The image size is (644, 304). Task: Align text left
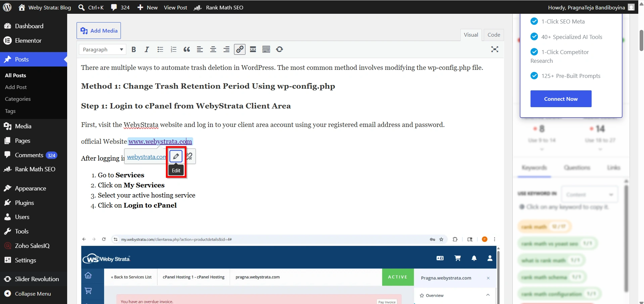coord(200,49)
